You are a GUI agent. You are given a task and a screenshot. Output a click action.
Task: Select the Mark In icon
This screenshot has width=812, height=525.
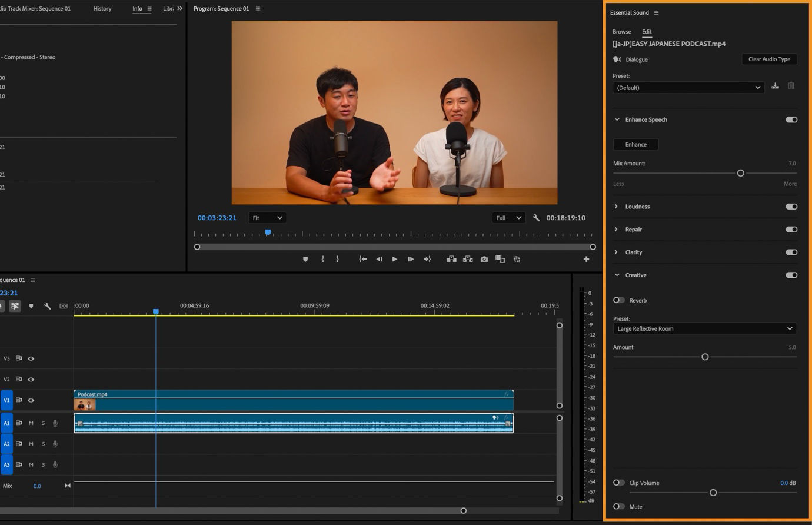tap(322, 259)
